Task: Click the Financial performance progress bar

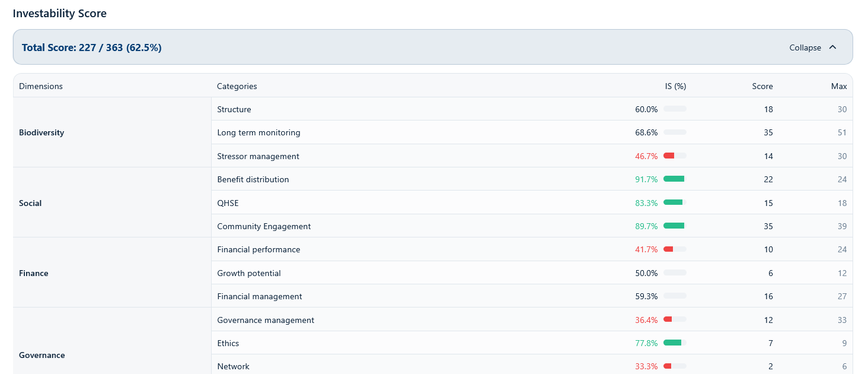Action: click(x=675, y=249)
